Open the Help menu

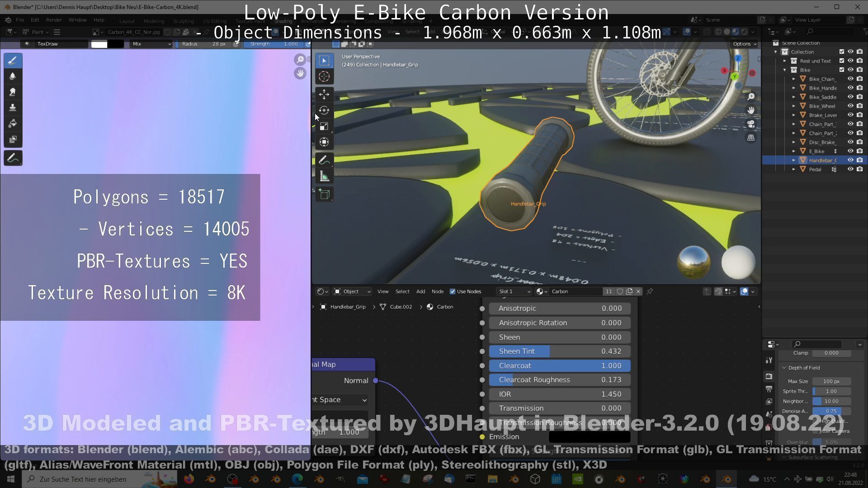pyautogui.click(x=99, y=20)
